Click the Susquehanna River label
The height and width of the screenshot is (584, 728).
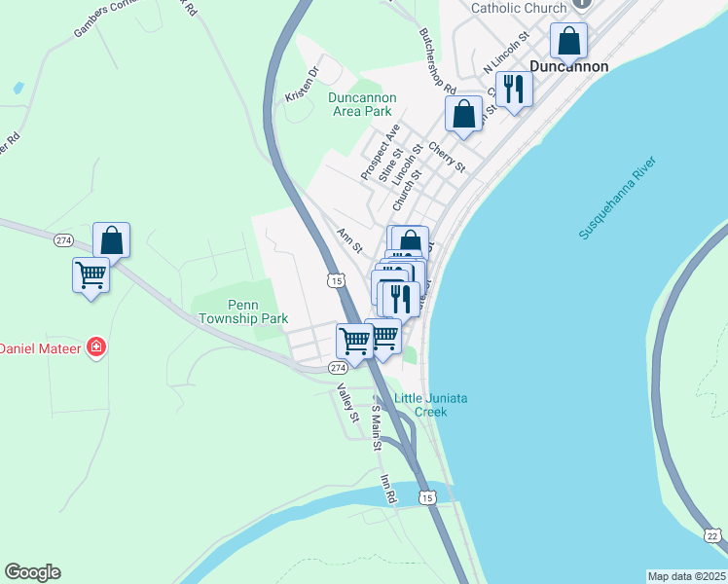617,198
